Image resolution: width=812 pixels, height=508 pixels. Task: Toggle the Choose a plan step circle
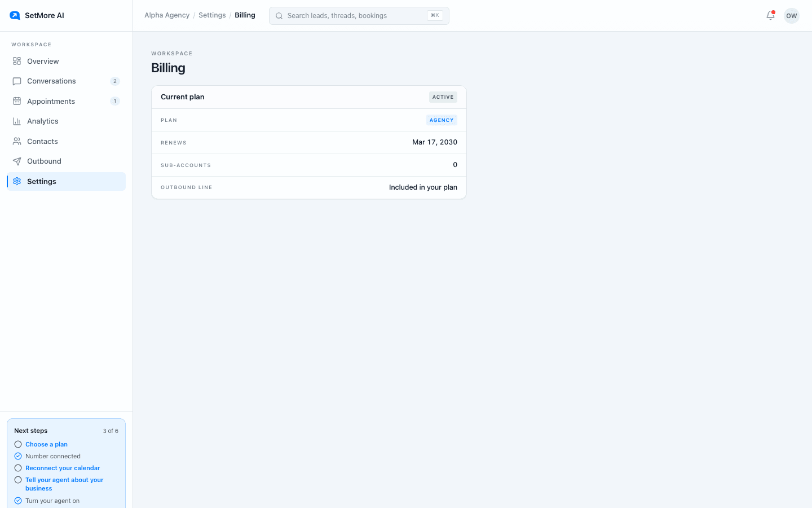[x=18, y=444]
